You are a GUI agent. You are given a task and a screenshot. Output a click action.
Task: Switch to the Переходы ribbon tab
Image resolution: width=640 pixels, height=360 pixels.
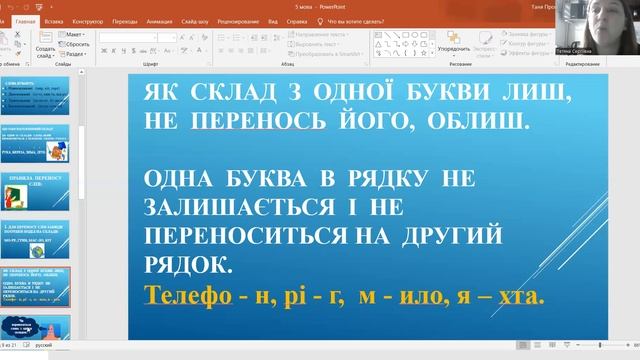coord(124,22)
